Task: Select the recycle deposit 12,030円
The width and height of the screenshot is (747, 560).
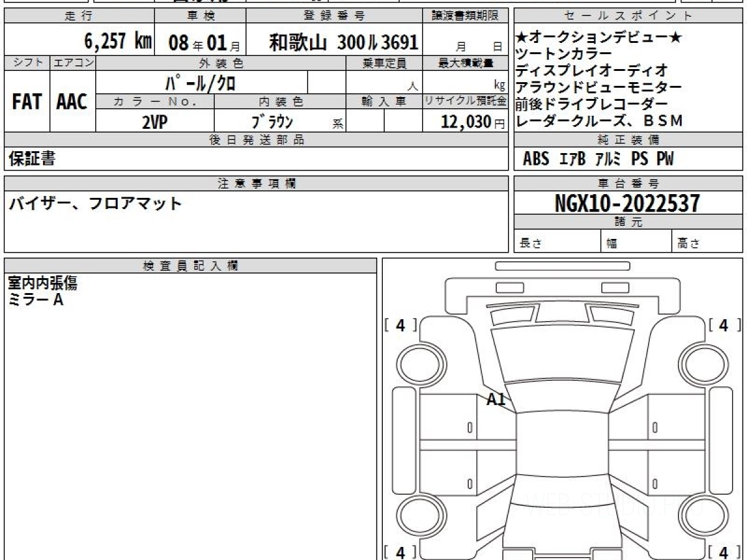Action: (x=473, y=122)
